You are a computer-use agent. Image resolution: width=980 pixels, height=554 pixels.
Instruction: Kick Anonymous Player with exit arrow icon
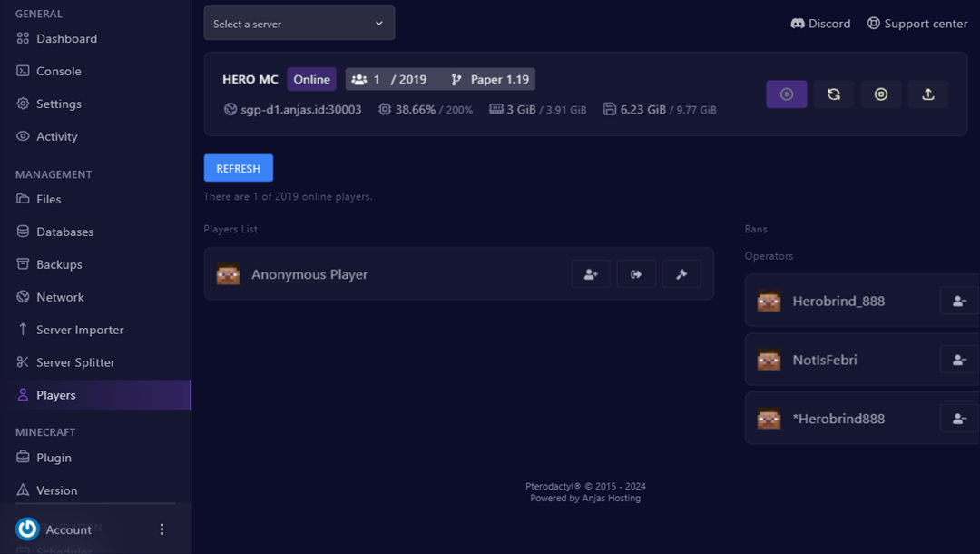coord(636,274)
